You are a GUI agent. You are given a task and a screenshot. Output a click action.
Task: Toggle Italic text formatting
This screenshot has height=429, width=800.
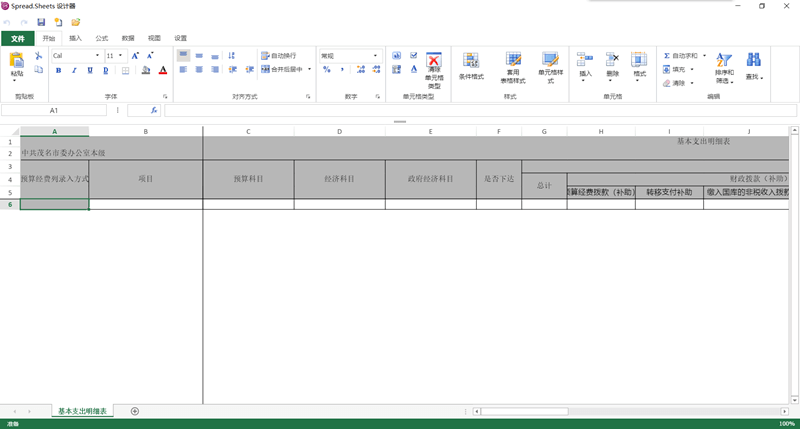pyautogui.click(x=73, y=70)
